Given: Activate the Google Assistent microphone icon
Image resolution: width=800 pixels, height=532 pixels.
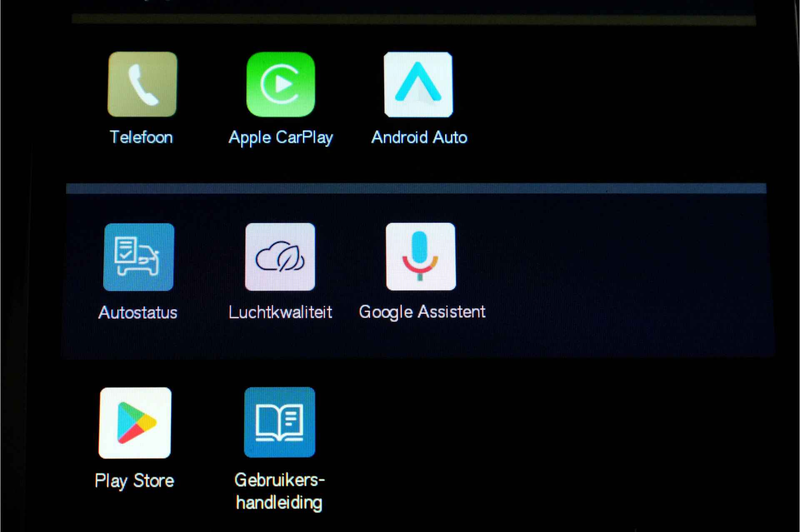Looking at the screenshot, I should 420,256.
